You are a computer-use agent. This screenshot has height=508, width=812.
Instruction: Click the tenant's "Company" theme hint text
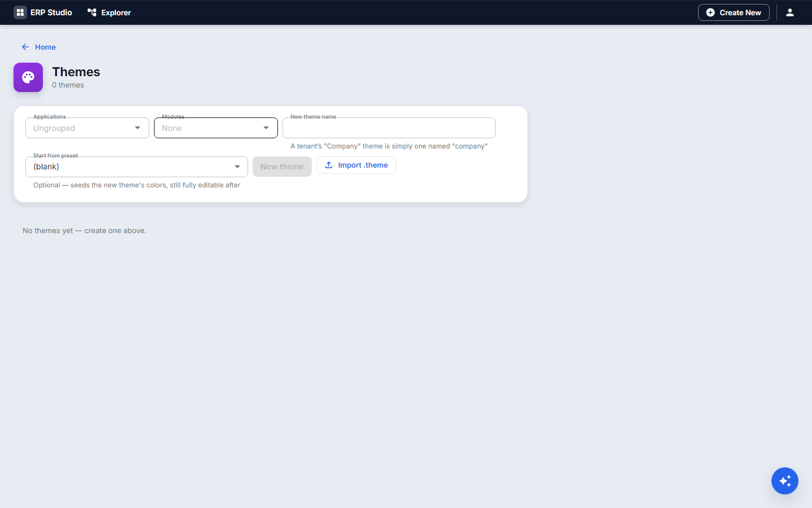click(389, 146)
